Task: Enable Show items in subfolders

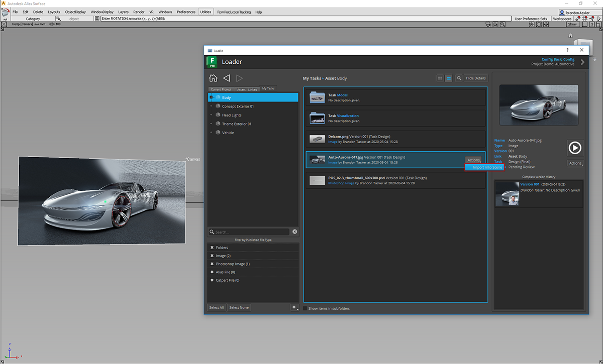Action: point(305,308)
